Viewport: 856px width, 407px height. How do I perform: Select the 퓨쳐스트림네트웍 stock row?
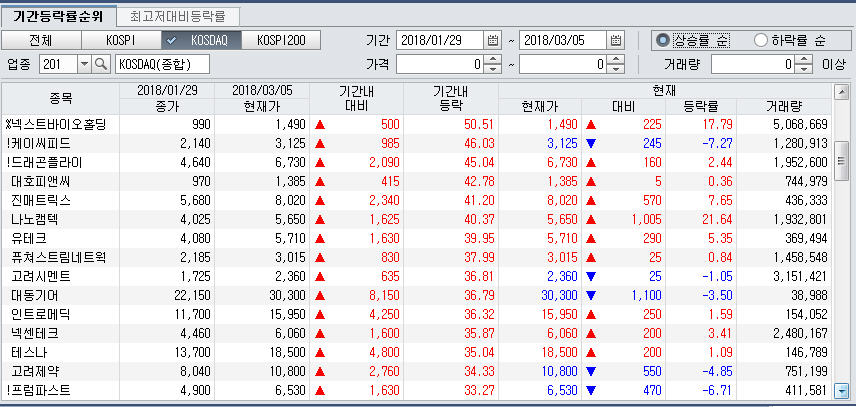pyautogui.click(x=417, y=258)
